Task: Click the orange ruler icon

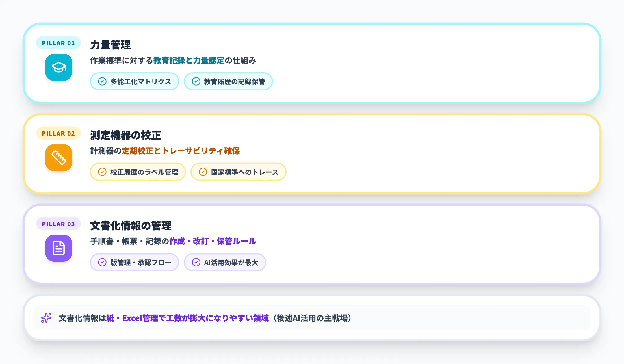Action: coord(59,158)
